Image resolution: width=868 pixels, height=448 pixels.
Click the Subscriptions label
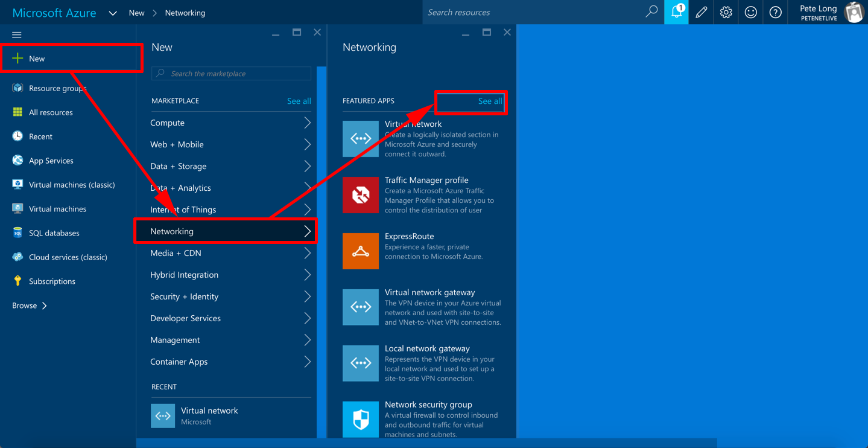52,281
